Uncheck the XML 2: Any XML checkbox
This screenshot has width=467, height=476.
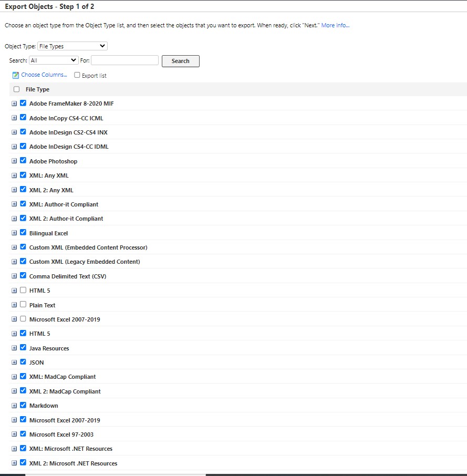click(x=23, y=189)
